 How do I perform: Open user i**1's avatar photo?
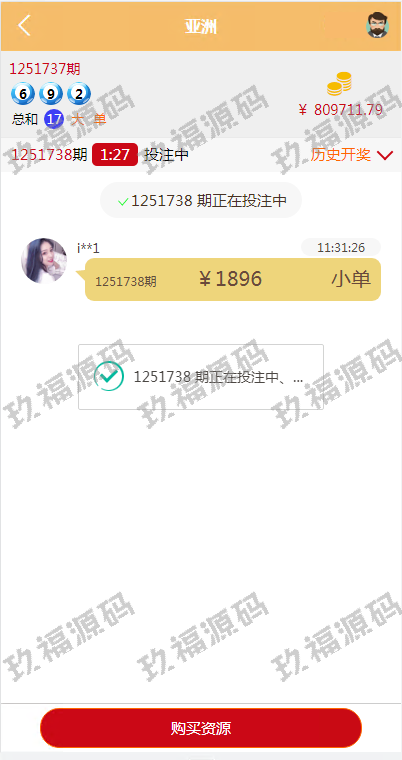coord(44,261)
